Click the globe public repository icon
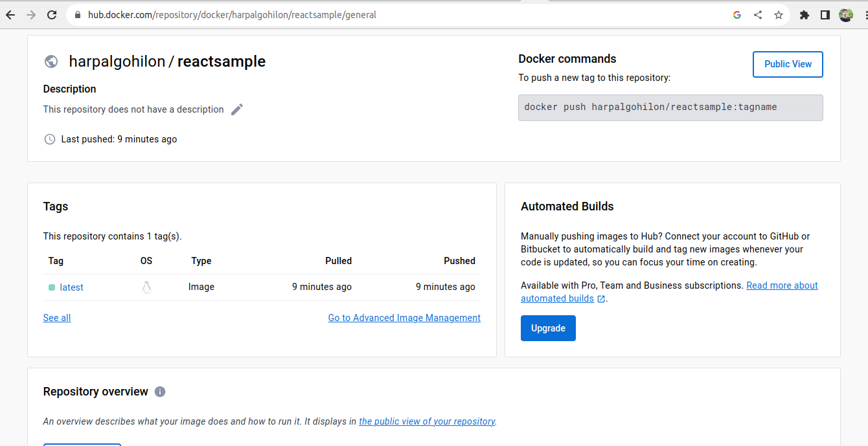This screenshot has height=446, width=868. [x=51, y=61]
